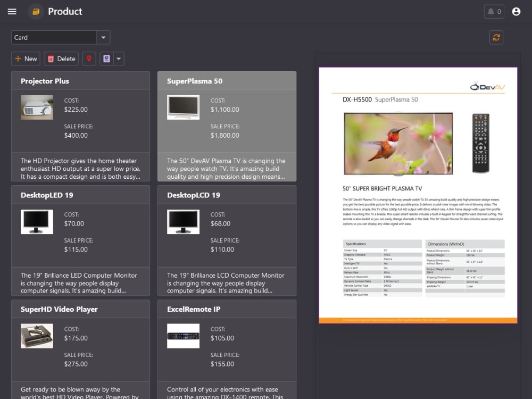Open the Card view dropdown arrow

(x=104, y=37)
